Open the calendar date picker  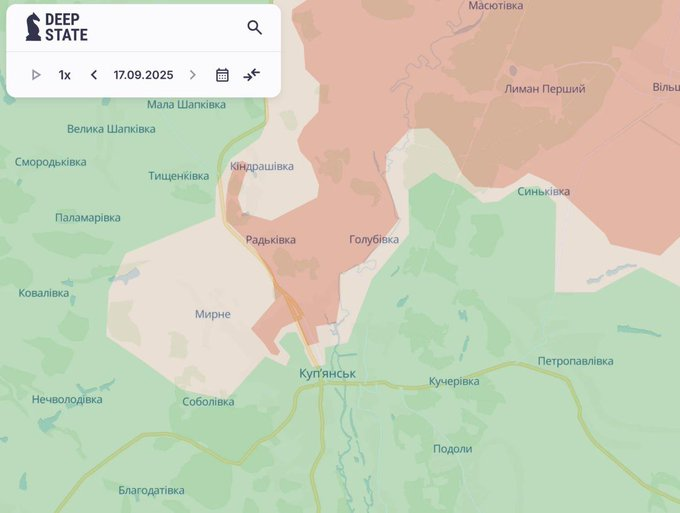(x=222, y=75)
